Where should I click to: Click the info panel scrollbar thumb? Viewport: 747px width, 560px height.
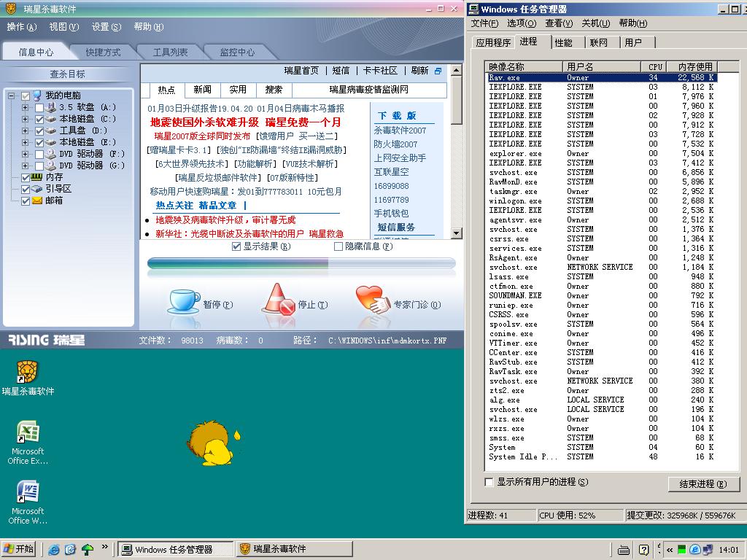click(457, 100)
